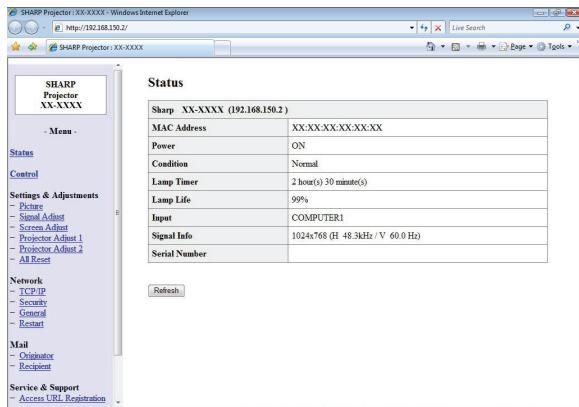The image size is (579, 407).
Task: Click the red Stop loading icon
Action: (x=438, y=28)
